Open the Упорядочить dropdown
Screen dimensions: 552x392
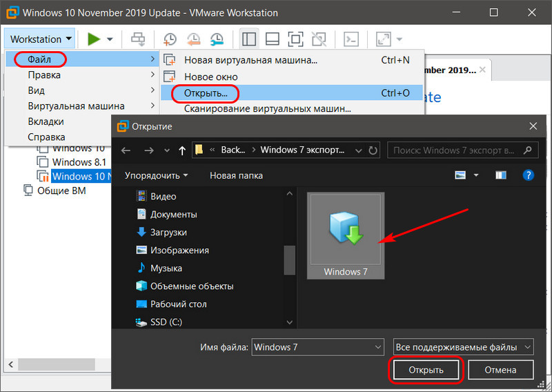(x=157, y=175)
